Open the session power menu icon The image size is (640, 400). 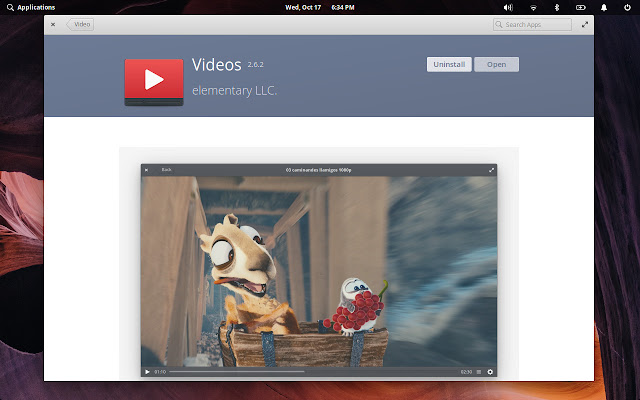(x=627, y=7)
